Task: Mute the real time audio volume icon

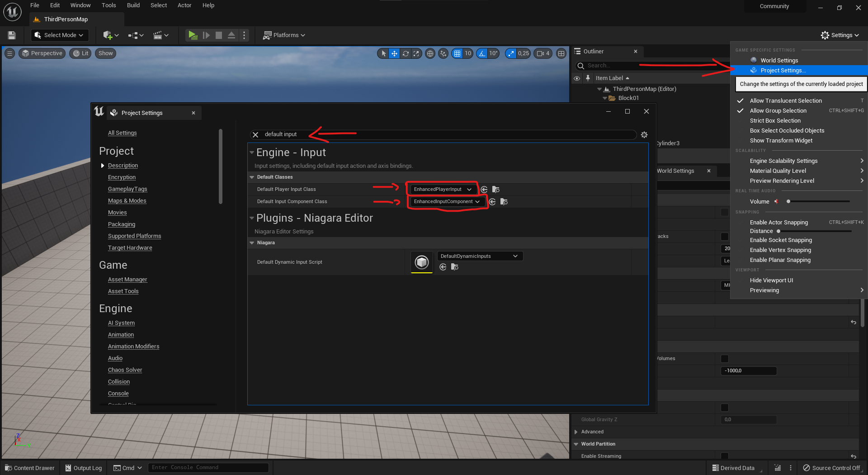Action: tap(776, 201)
